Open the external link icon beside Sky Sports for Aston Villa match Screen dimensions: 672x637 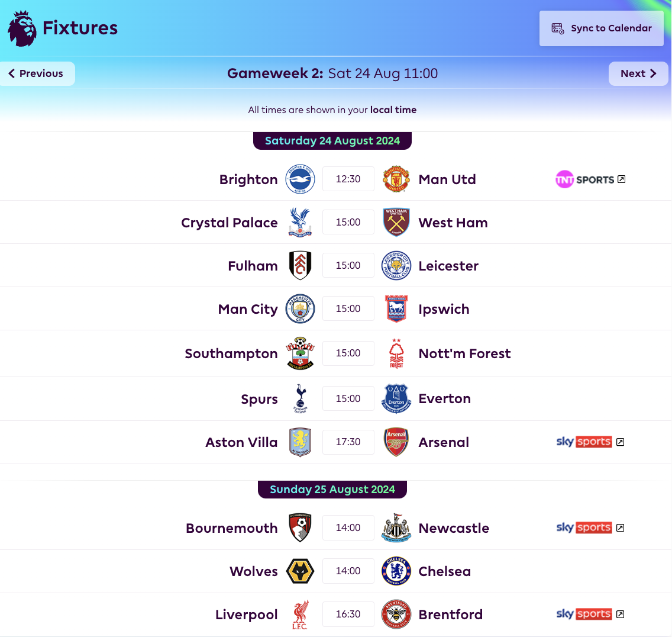620,442
